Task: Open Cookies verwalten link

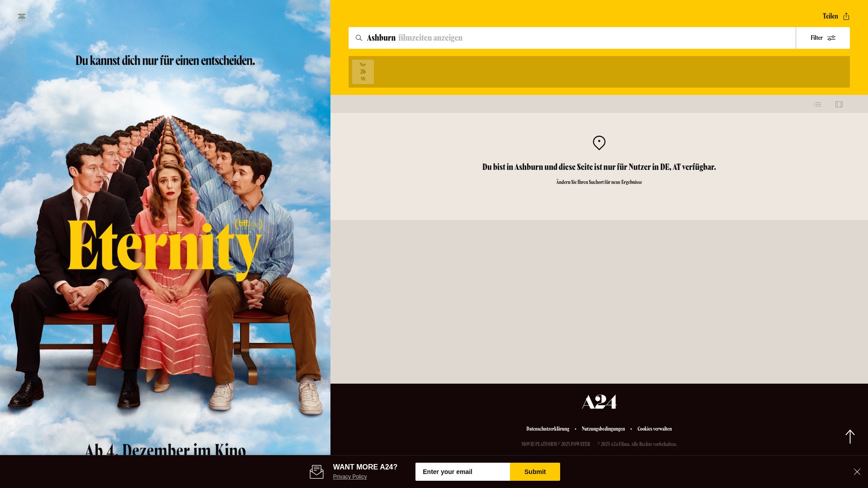Action: [x=654, y=429]
